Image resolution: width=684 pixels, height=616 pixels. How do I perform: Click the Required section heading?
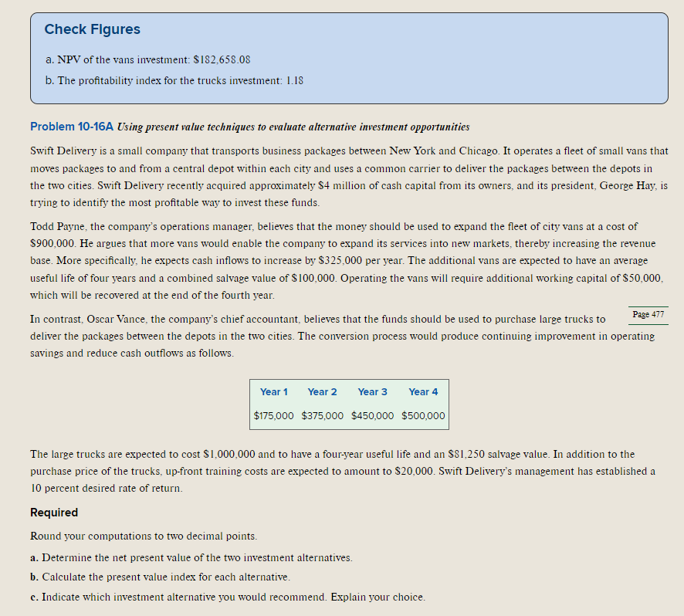(54, 512)
